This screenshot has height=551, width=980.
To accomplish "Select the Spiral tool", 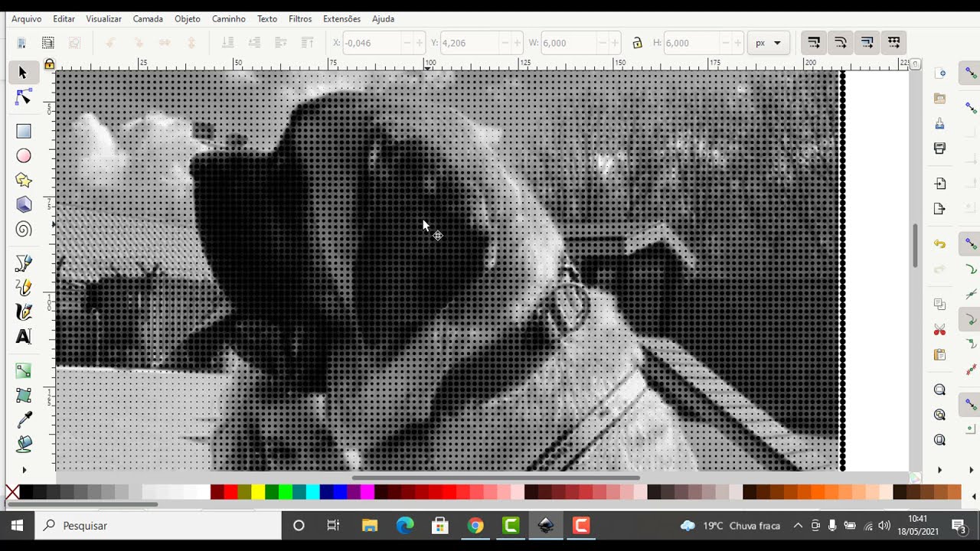I will click(x=23, y=229).
